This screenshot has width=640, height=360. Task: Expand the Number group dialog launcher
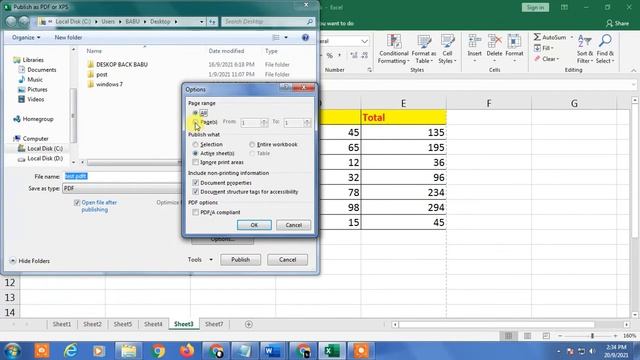[x=369, y=70]
